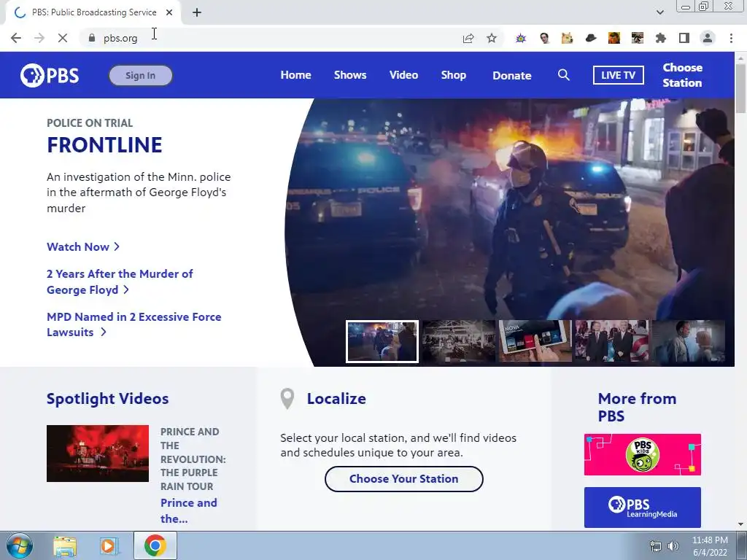Viewport: 747px width, 560px height.
Task: Open the tab search dropdown chevron
Action: 659,12
